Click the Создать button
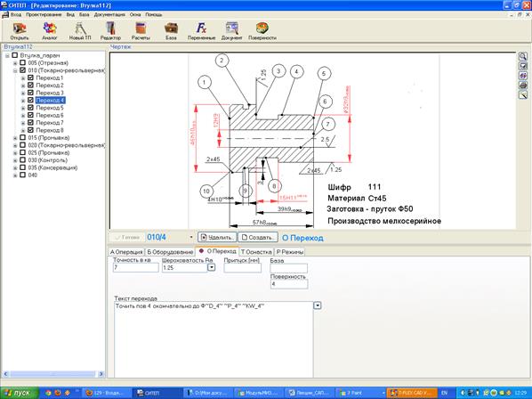 click(x=258, y=238)
